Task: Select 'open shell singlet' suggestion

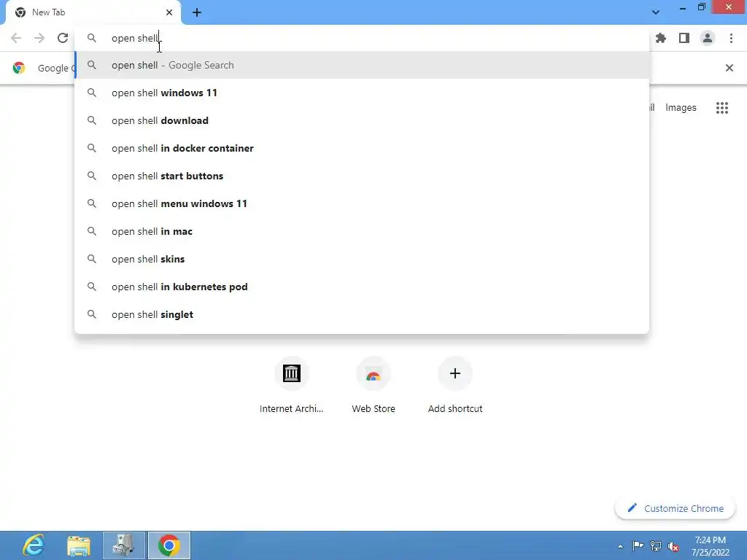Action: click(x=362, y=314)
